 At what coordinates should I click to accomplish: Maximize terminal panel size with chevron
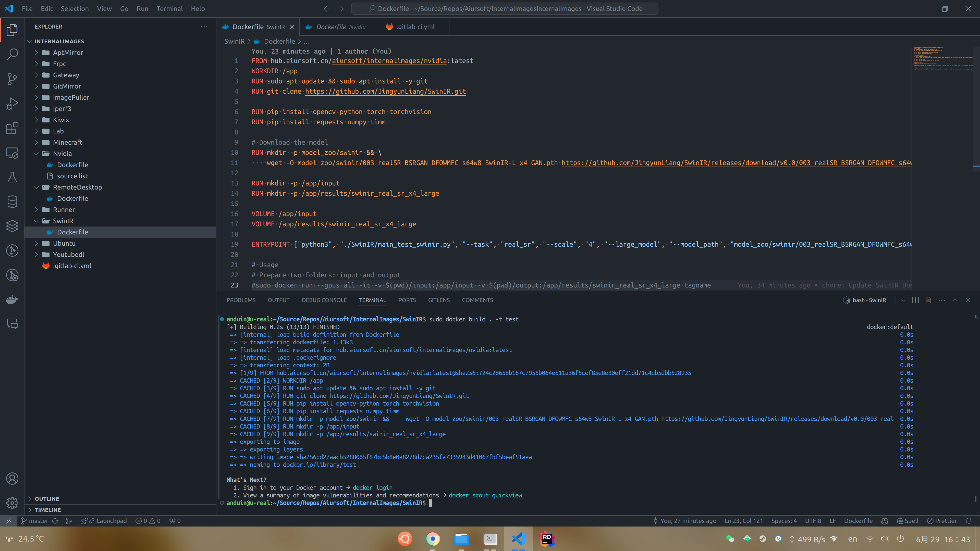click(955, 300)
